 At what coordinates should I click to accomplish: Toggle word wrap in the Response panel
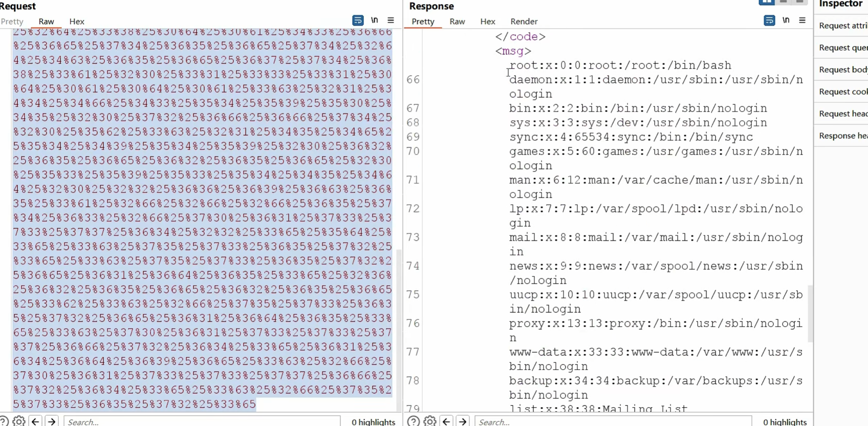[769, 20]
